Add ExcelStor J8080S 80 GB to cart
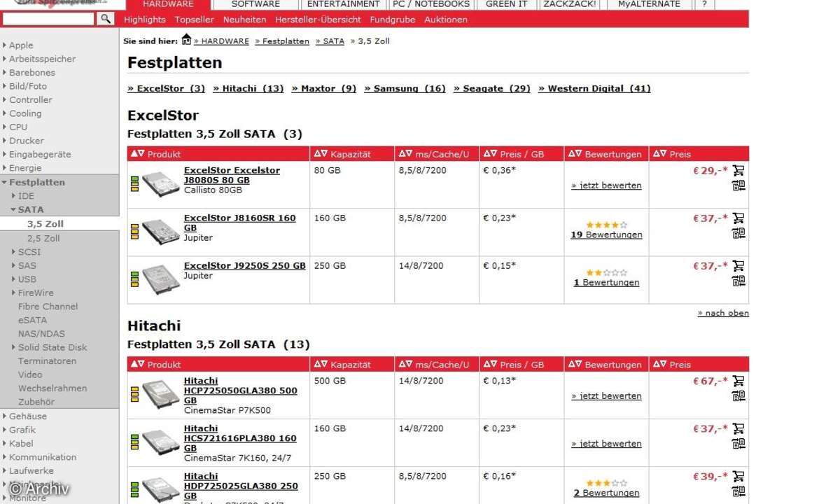This screenshot has height=504, width=840. pos(738,170)
